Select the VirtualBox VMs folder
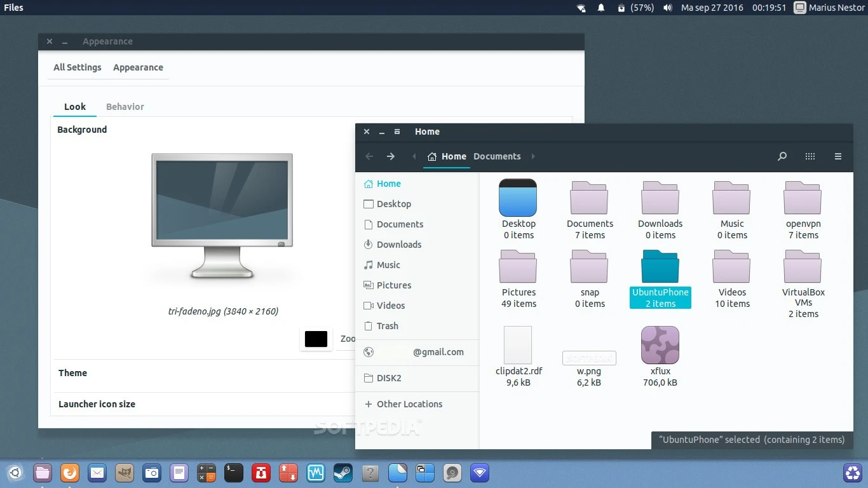This screenshot has width=868, height=488. coord(803,266)
